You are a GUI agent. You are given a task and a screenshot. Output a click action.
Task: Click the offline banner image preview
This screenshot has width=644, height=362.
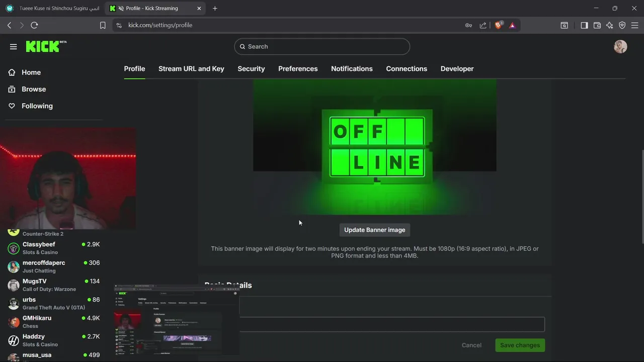375,147
